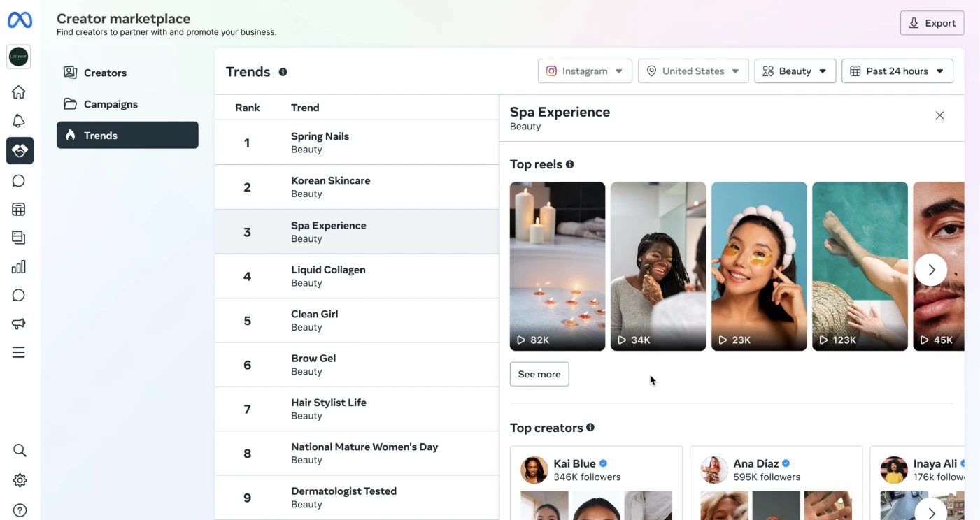Select the Hair Stylist Life trend row
980x520 pixels.
357,409
